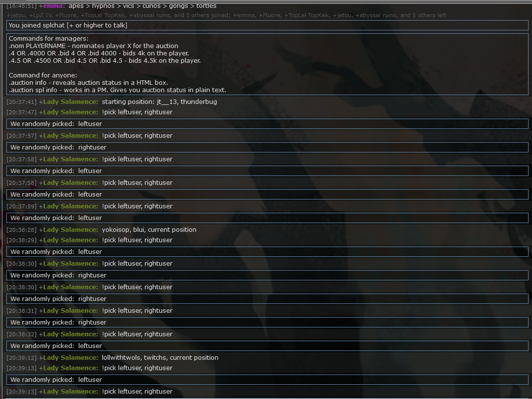Select the !pick command text at 20:38:31
Image resolution: width=532 pixels, height=399 pixels.
point(137,311)
